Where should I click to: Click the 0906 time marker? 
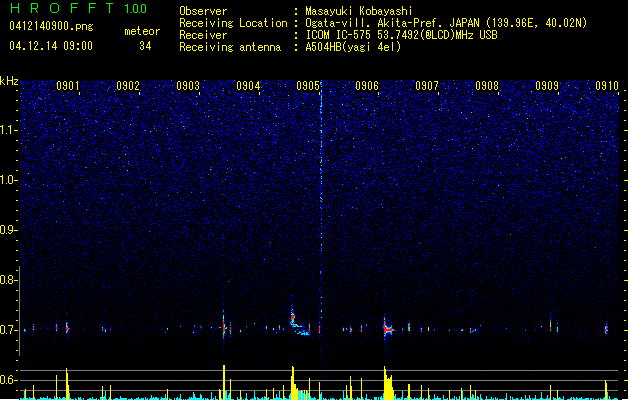tap(367, 86)
